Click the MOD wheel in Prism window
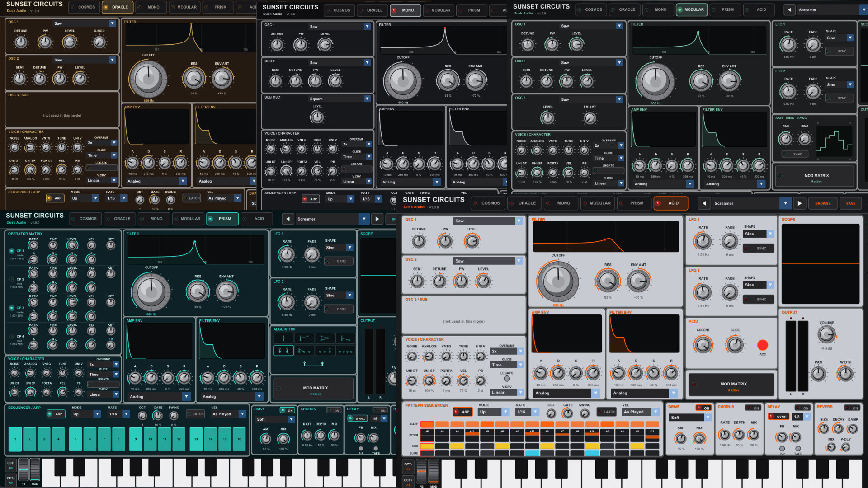868x488 pixels. [35, 470]
